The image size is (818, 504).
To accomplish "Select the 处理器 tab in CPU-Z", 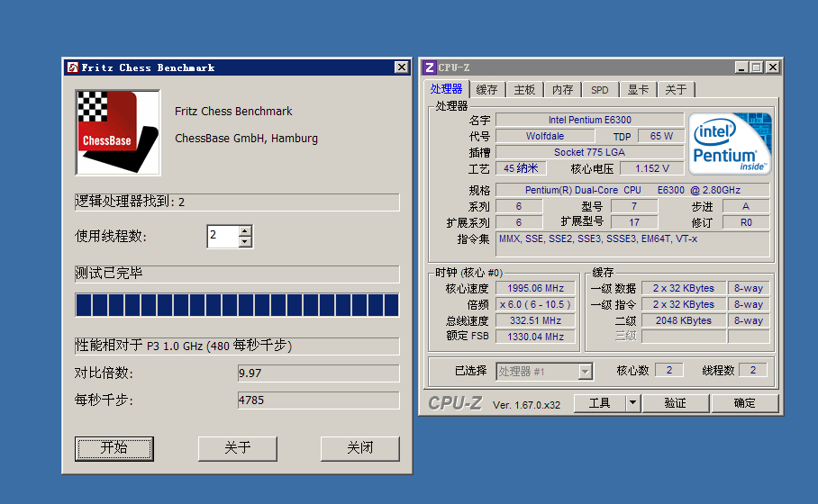I will click(447, 88).
